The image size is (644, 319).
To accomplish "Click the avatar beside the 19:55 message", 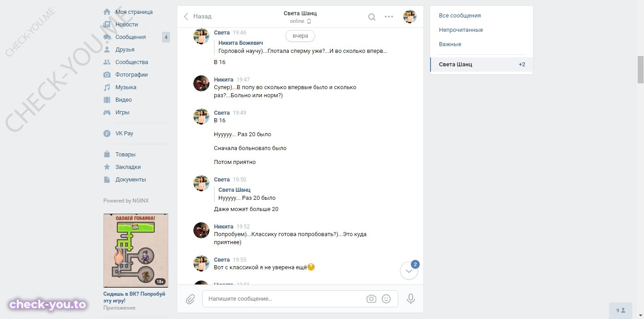I will pyautogui.click(x=201, y=263).
